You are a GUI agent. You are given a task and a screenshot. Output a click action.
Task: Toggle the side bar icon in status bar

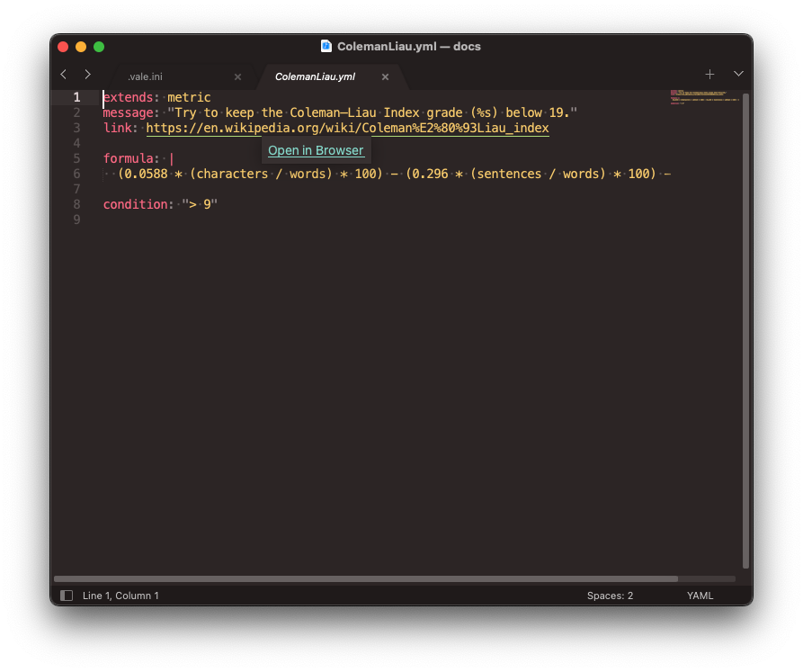click(66, 596)
